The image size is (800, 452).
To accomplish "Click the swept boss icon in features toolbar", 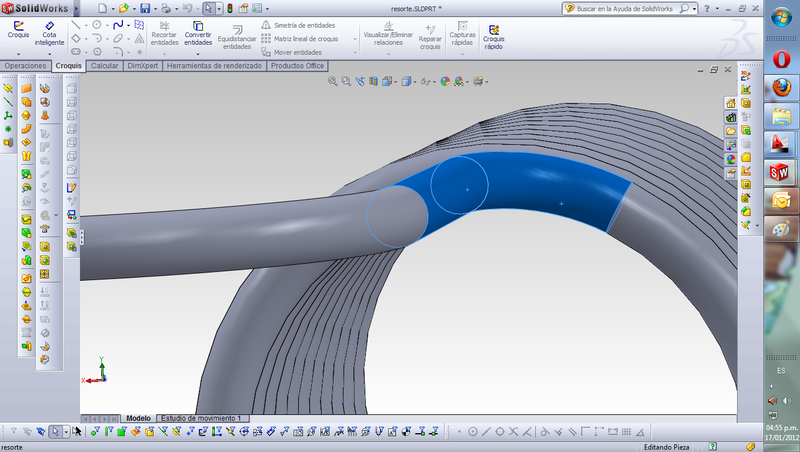I will point(26,129).
